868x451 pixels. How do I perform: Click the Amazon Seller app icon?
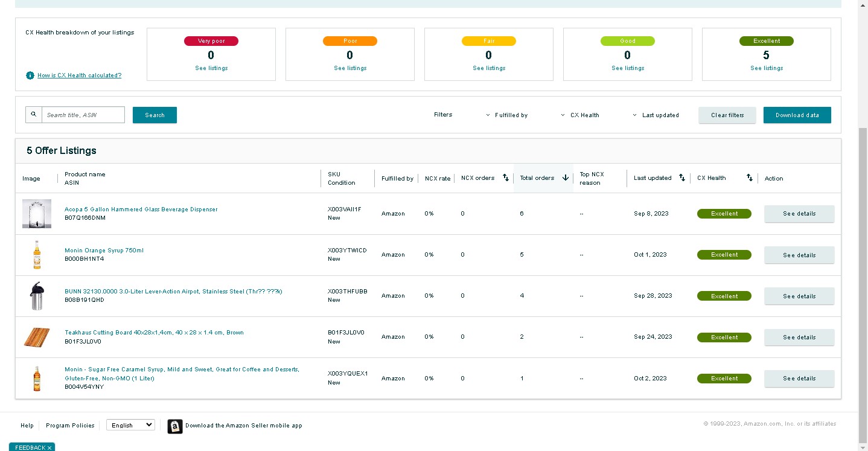(175, 426)
